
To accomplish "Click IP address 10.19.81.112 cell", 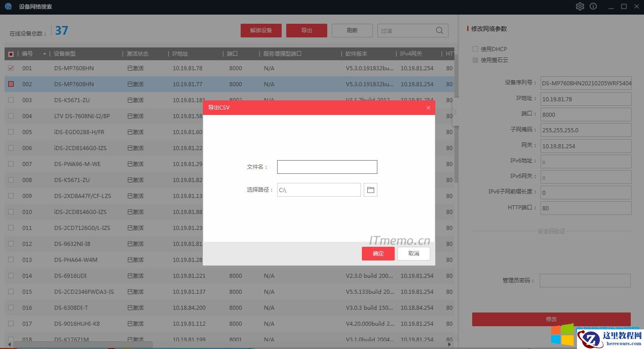I will point(189,323).
